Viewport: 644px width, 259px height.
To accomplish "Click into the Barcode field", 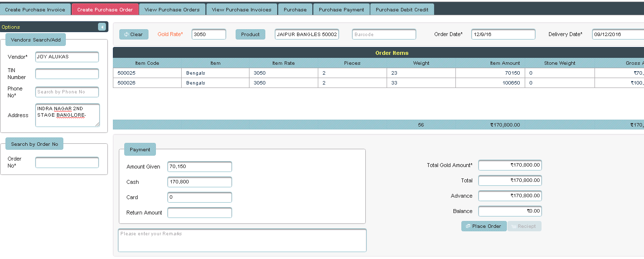I will [384, 35].
